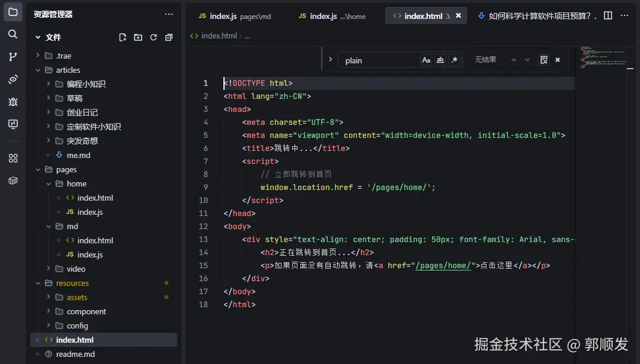Click line number 9 in gutter
This screenshot has width=640, height=364.
pyautogui.click(x=205, y=187)
